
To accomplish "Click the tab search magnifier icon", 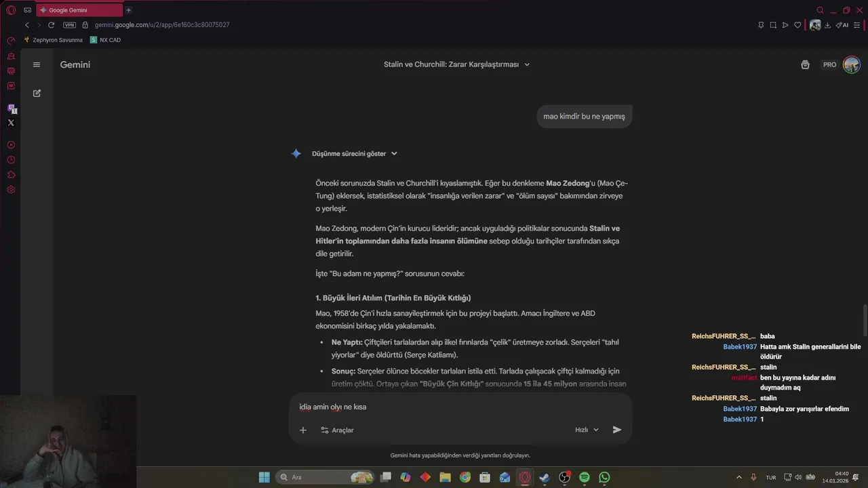I will (x=820, y=10).
